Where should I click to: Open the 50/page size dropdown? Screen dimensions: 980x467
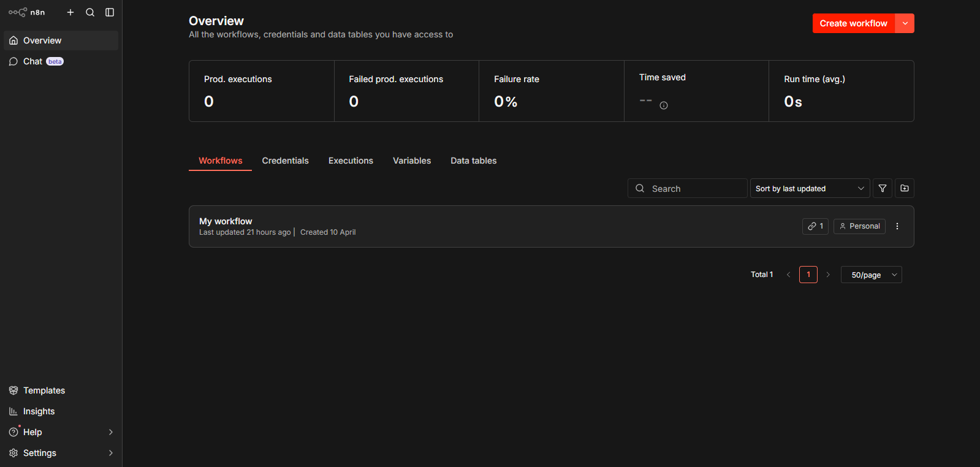pyautogui.click(x=872, y=275)
